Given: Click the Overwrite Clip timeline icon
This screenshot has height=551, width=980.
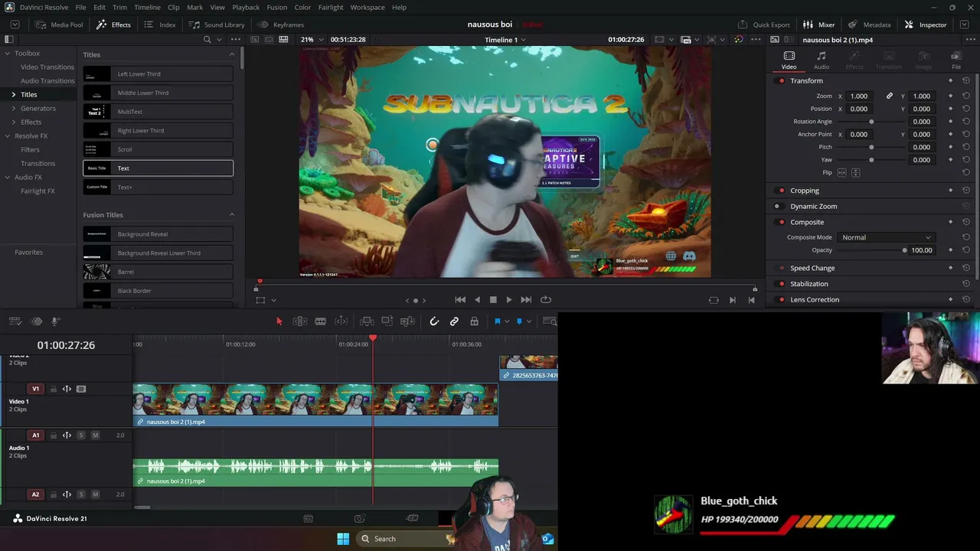Looking at the screenshot, I should click(387, 321).
